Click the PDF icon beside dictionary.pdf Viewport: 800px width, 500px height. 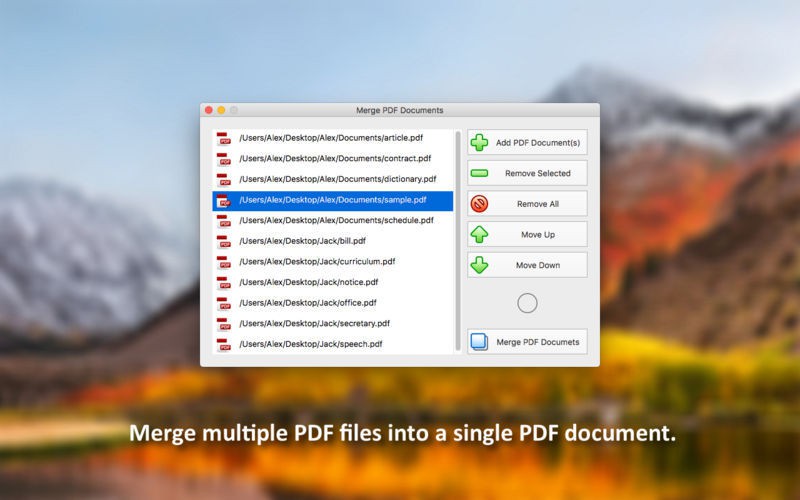point(223,180)
